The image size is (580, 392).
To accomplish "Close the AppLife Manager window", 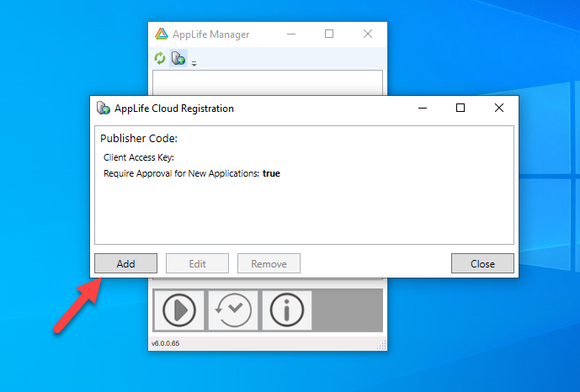I will 368,34.
